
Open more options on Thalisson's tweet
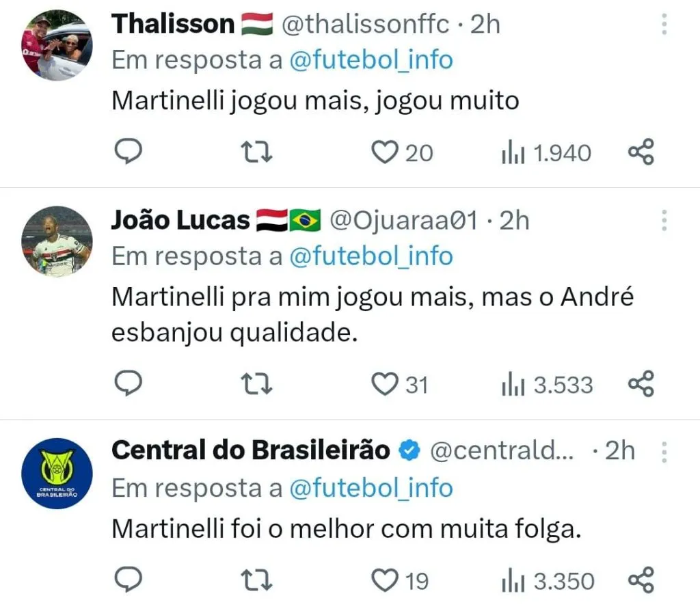point(664,25)
